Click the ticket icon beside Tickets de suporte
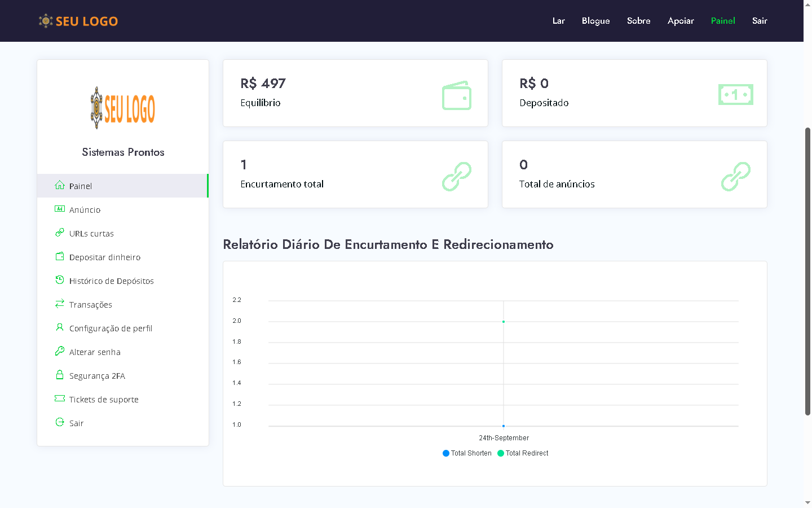Image resolution: width=812 pixels, height=508 pixels. pyautogui.click(x=60, y=398)
